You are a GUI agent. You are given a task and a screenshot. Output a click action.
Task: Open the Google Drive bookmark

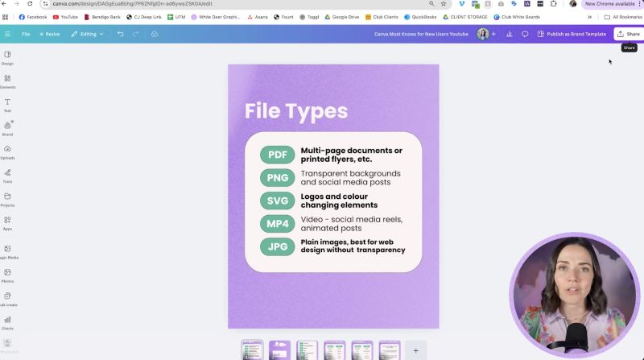click(x=341, y=17)
